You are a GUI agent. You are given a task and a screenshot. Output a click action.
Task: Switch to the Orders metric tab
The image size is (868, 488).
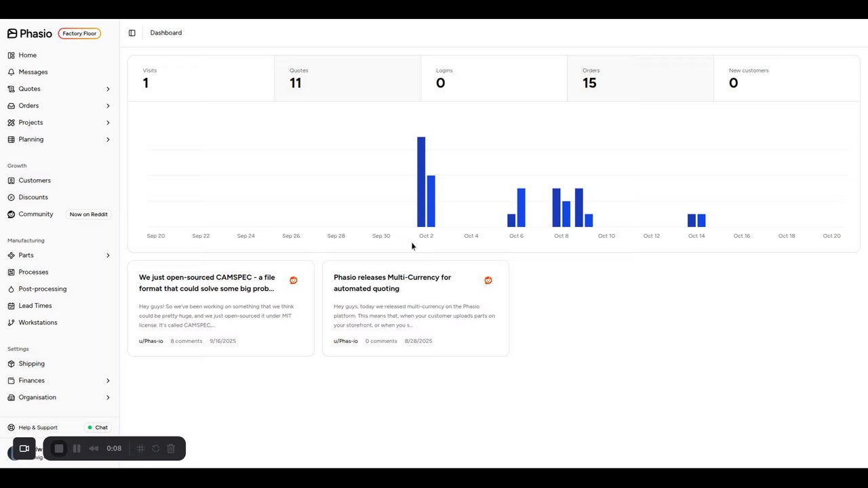[x=640, y=79]
